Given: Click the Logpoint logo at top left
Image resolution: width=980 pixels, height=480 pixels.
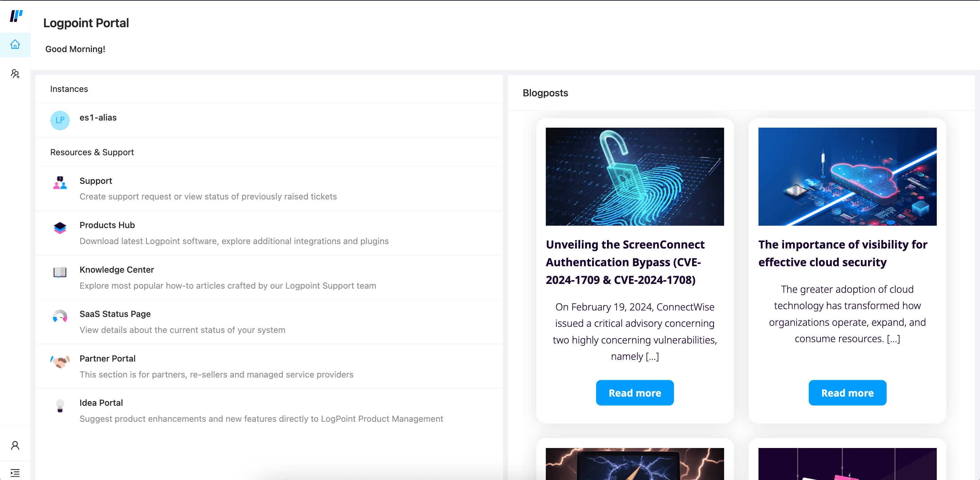Looking at the screenshot, I should click(x=15, y=16).
